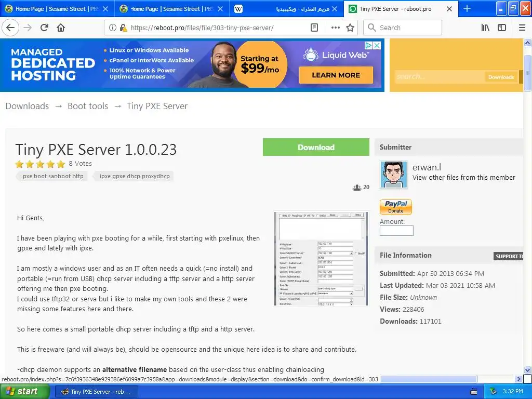Switch to the Arabic Wikipedia tab
532x399 pixels.
285,9
